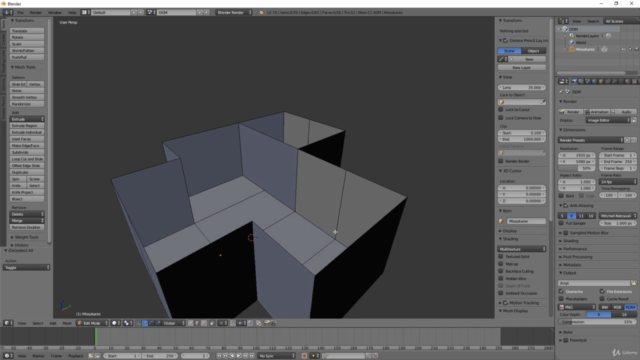Open the Window menu
The height and width of the screenshot is (360, 640).
[55, 13]
